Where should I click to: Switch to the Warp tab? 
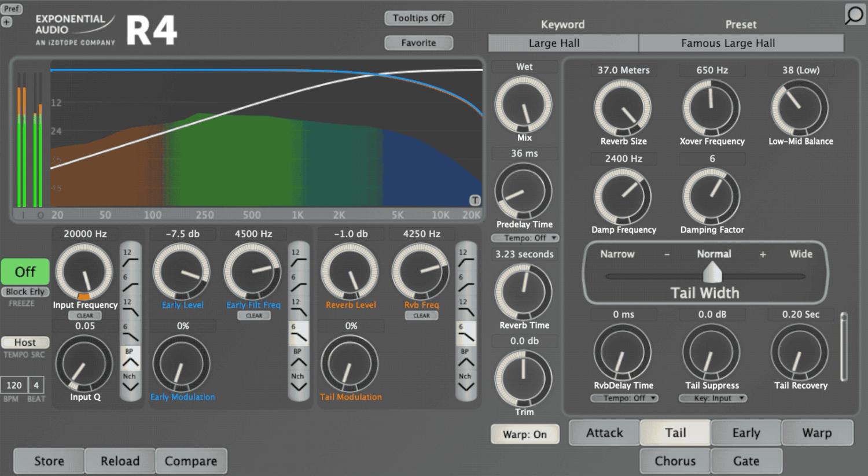click(x=817, y=433)
